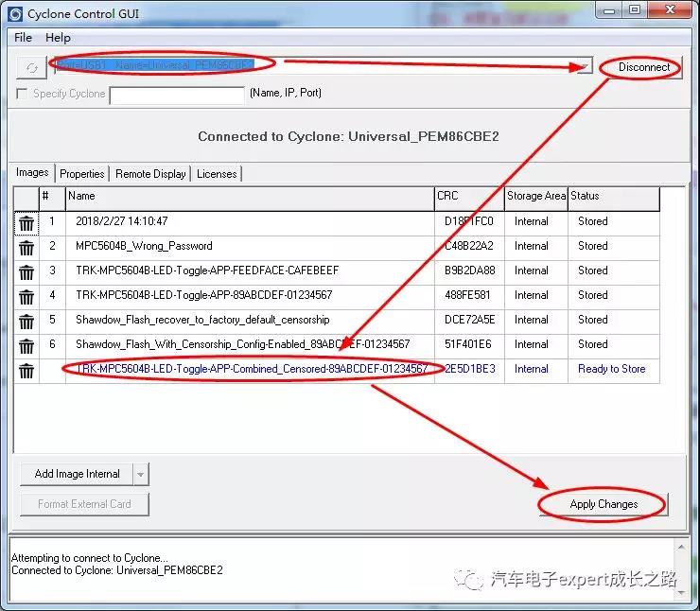The image size is (700, 611).
Task: Open the Help menu
Action: pos(58,38)
